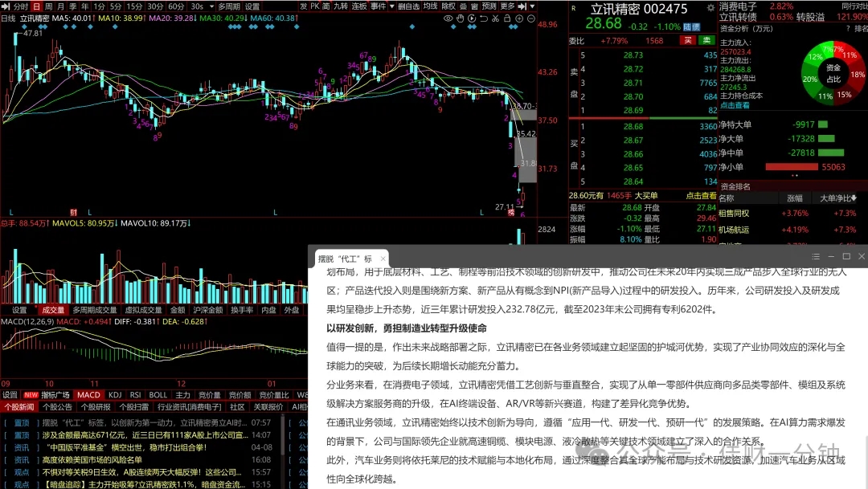Image resolution: width=868 pixels, height=489 pixels.
Task: Click 点击查看 beside 大买单
Action: (x=702, y=196)
